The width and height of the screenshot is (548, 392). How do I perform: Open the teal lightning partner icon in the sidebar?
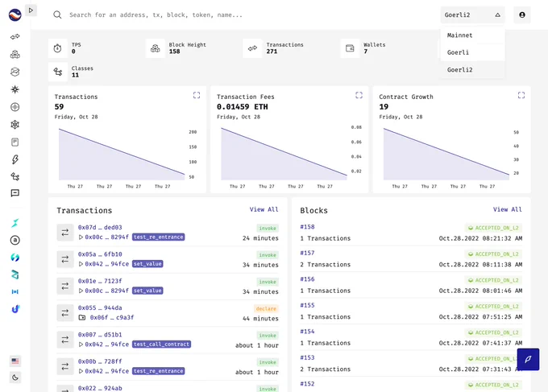click(x=15, y=223)
